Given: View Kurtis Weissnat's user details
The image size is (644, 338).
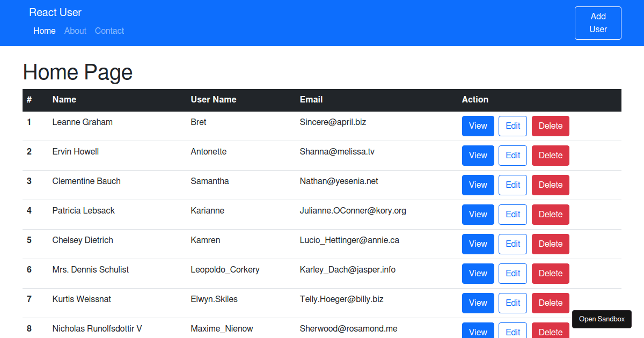Looking at the screenshot, I should click(x=478, y=303).
